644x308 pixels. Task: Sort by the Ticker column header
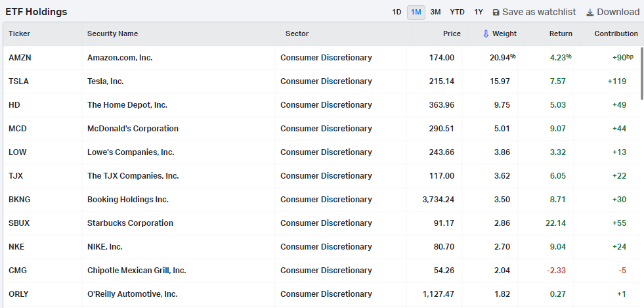[19, 33]
